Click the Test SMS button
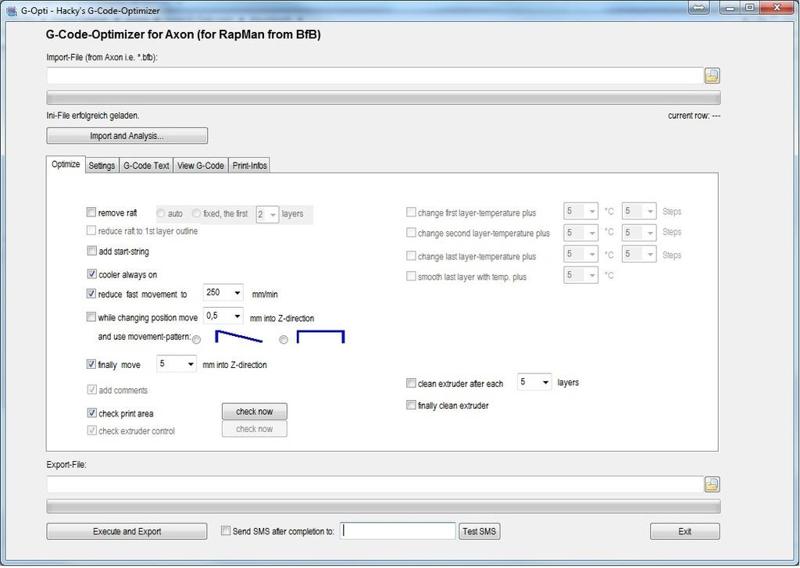 [479, 531]
